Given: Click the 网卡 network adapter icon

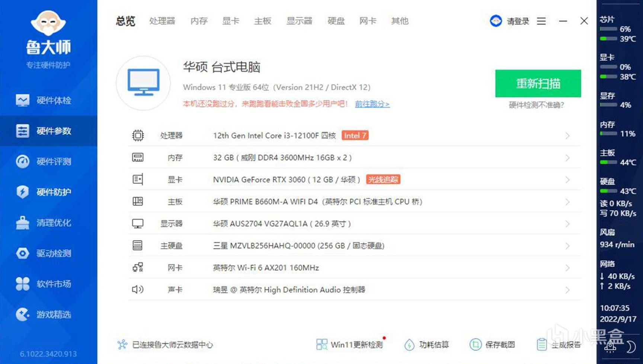Looking at the screenshot, I should (x=138, y=267).
